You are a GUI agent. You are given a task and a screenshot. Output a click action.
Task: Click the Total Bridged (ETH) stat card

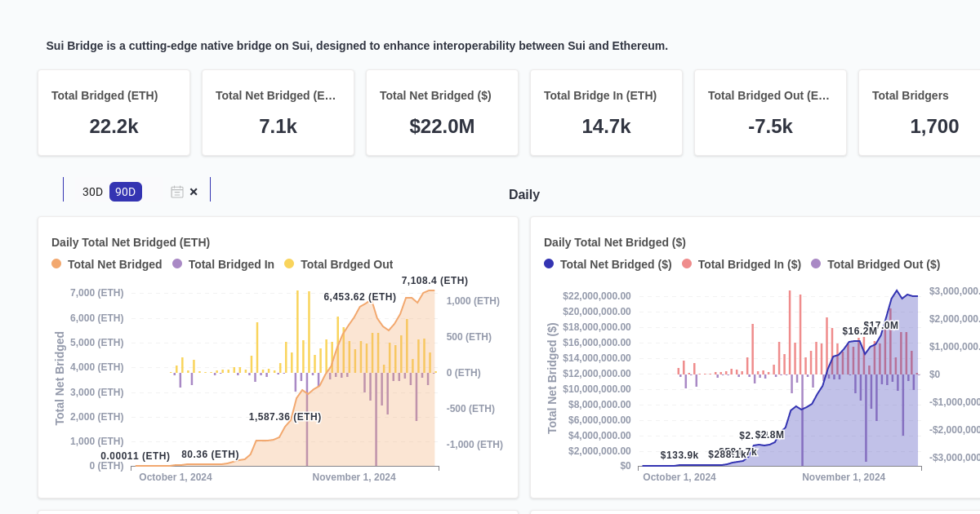(x=114, y=112)
